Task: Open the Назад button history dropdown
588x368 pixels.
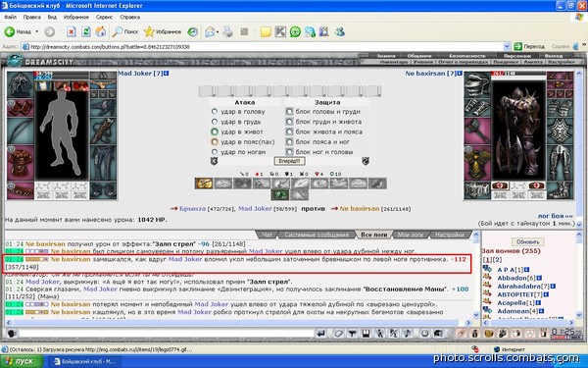Action: click(37, 32)
